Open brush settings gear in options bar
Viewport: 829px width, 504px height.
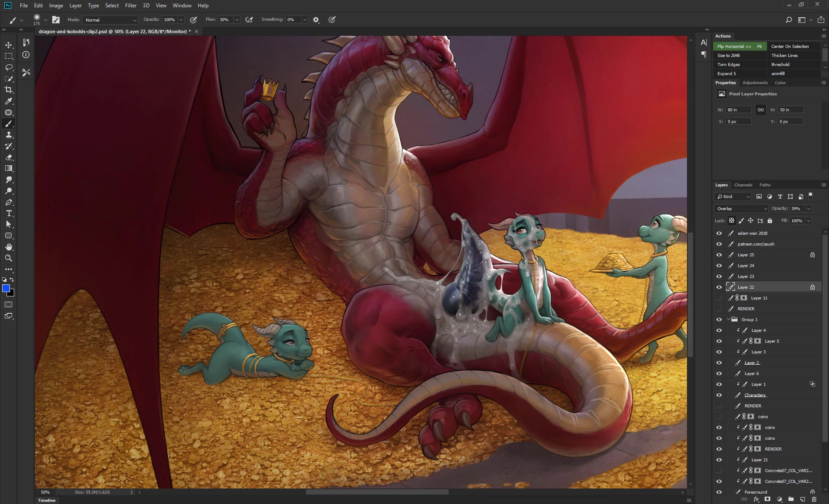[x=316, y=20]
